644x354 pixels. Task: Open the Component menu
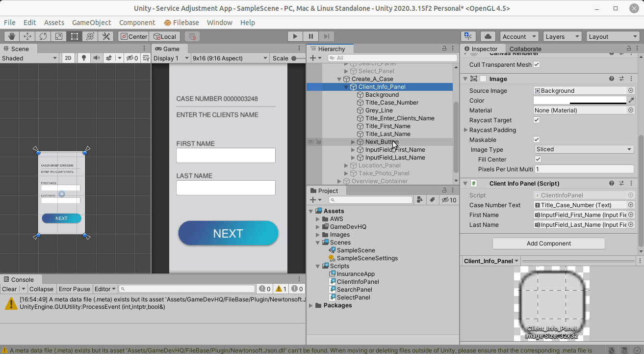pos(137,23)
